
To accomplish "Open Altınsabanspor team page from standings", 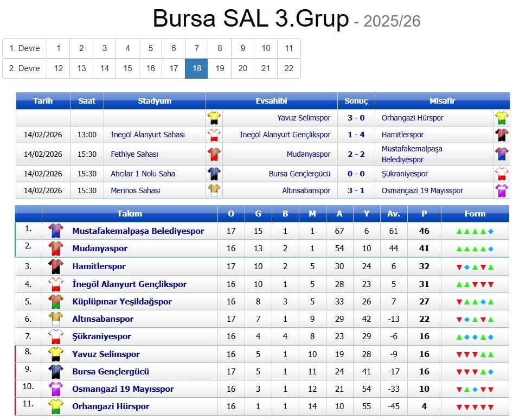I will click(x=102, y=319).
